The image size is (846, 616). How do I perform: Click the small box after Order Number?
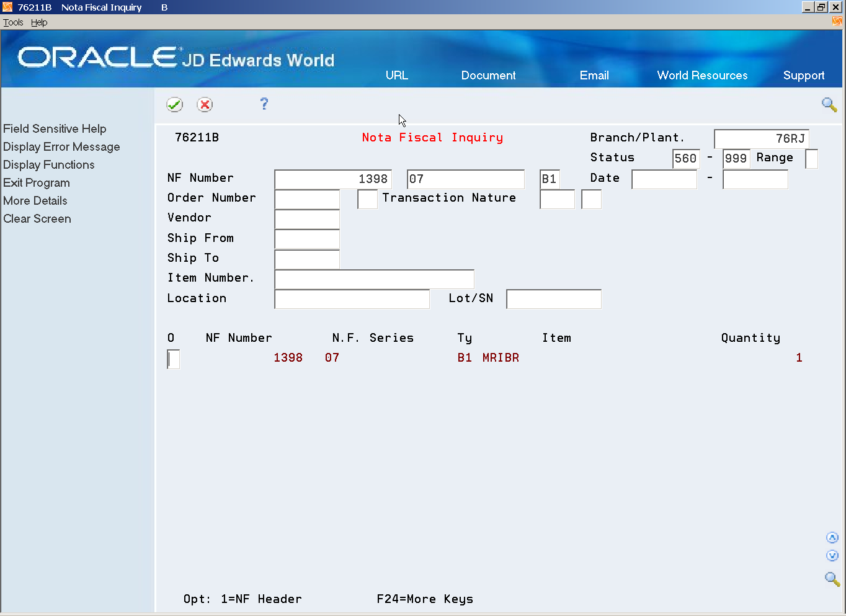pos(367,199)
